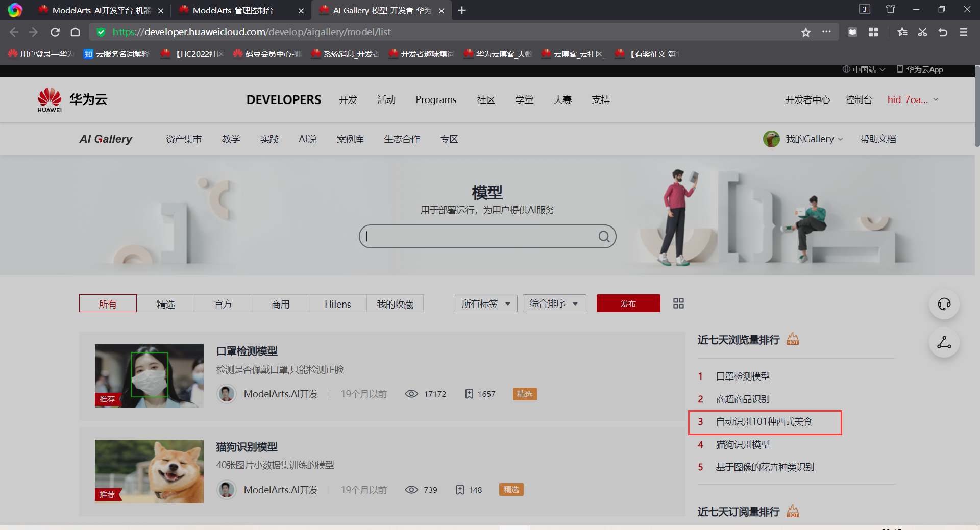Open ranked item 商超商品识别
The height and width of the screenshot is (530, 980).
click(743, 399)
